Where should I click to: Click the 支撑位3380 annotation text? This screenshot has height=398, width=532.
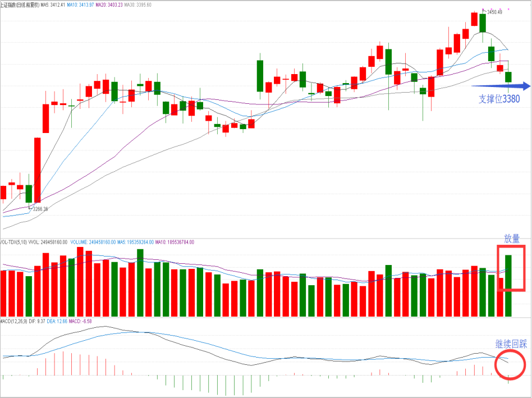(499, 99)
